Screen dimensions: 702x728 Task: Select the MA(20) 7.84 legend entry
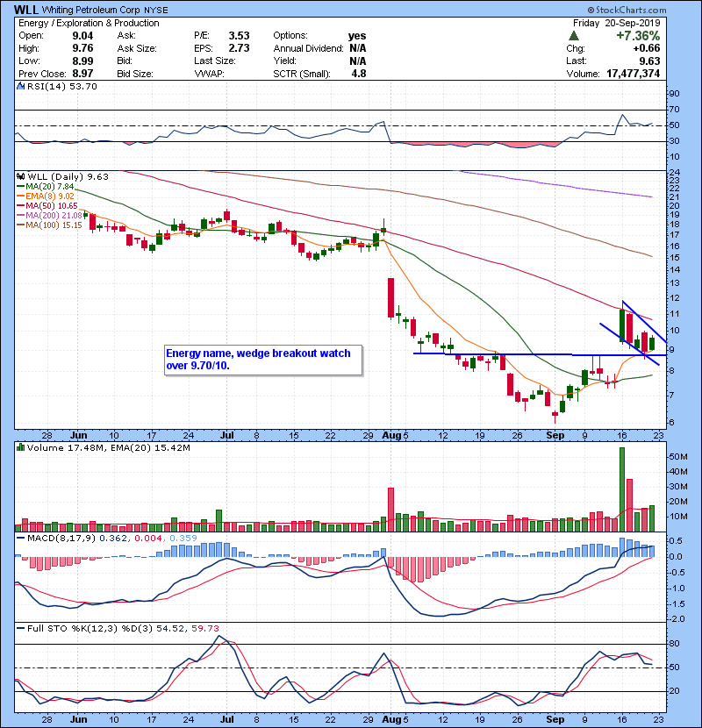pos(45,186)
